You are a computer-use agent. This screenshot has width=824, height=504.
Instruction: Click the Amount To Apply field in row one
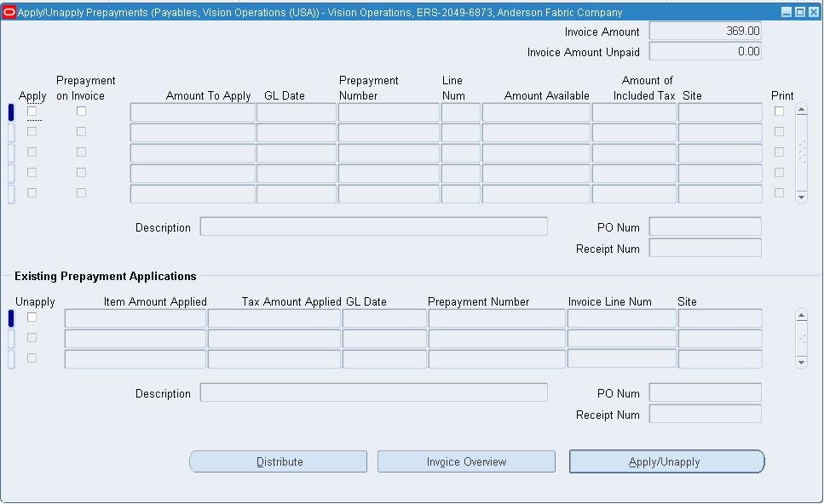pos(192,111)
